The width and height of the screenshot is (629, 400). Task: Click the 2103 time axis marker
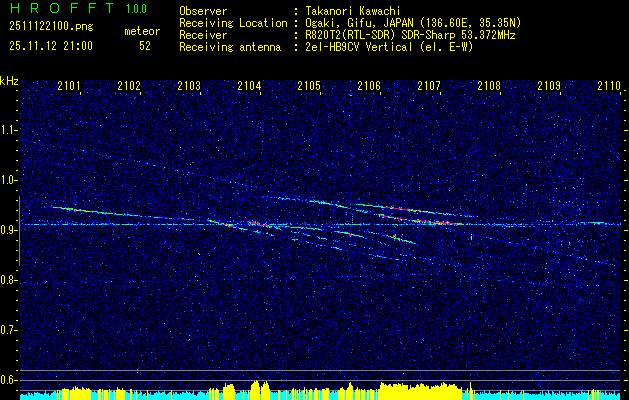click(189, 86)
